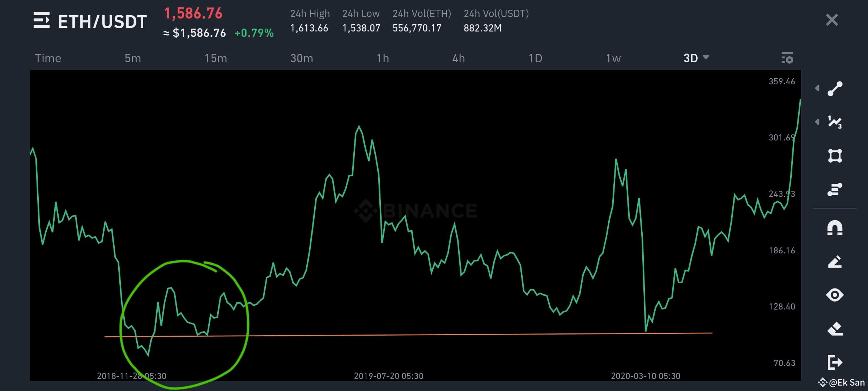Click the red 1,586.76 last price

193,14
